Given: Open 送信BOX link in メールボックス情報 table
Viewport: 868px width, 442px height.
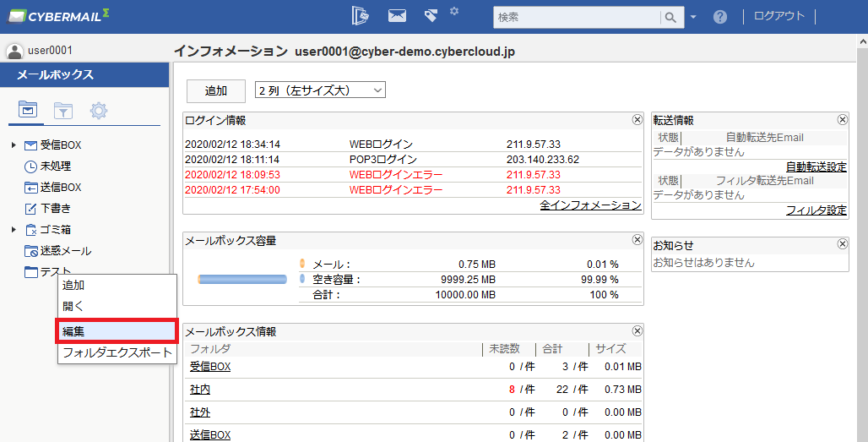Looking at the screenshot, I should (x=209, y=434).
